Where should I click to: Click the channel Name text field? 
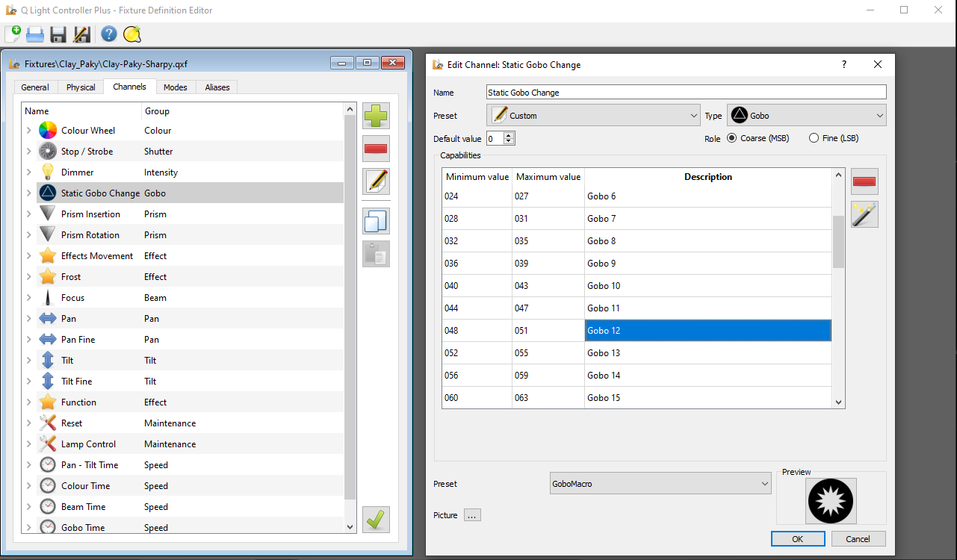coord(685,93)
